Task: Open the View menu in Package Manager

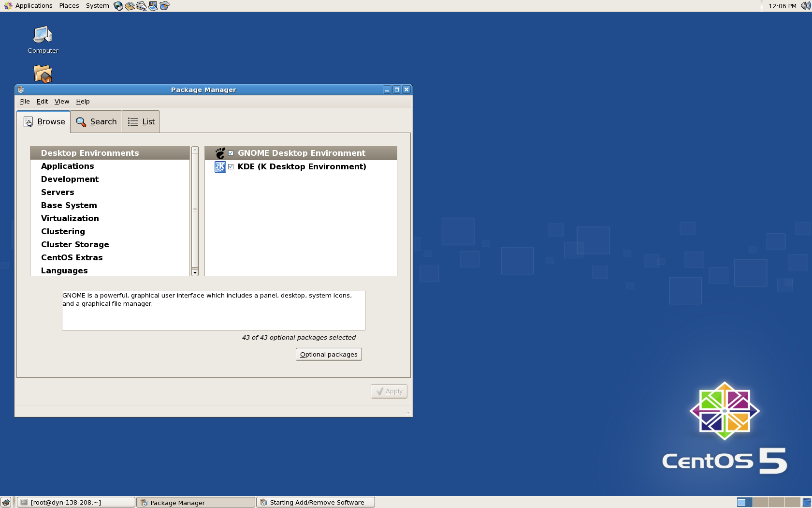Action: tap(62, 102)
